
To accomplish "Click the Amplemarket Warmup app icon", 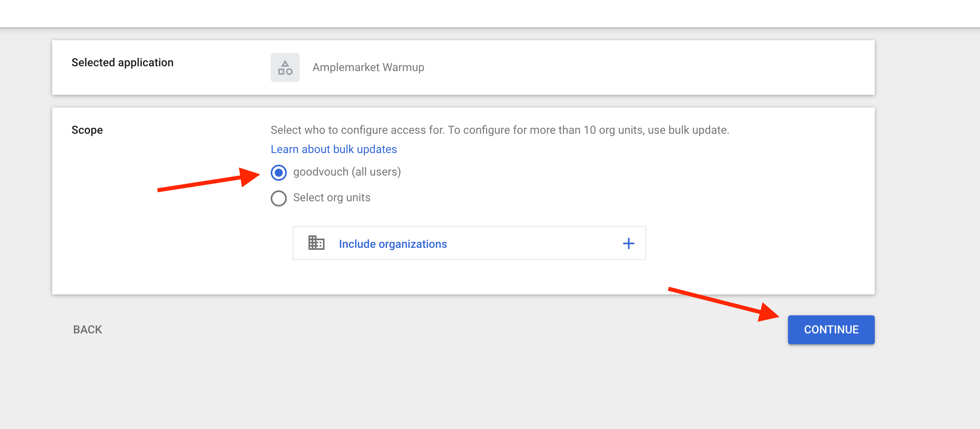I will tap(285, 67).
